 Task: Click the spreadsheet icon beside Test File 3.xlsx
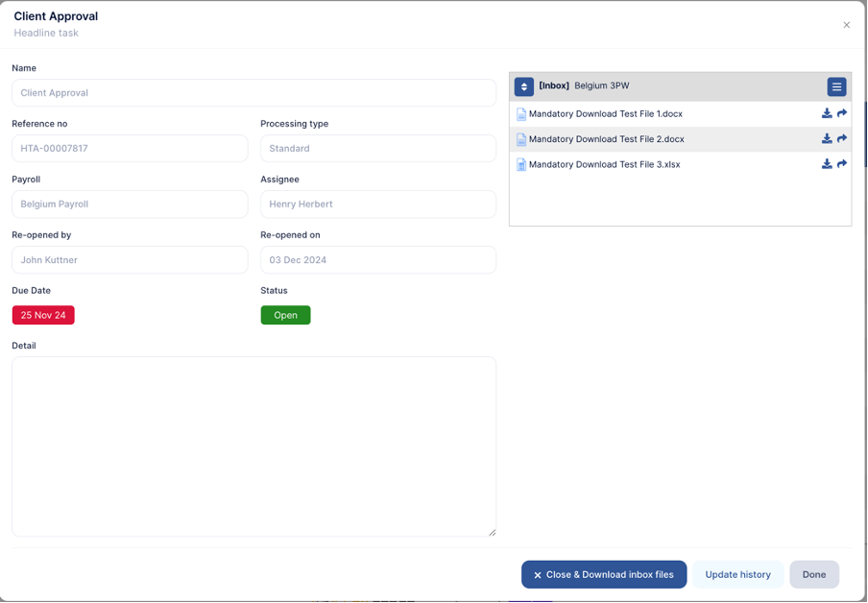click(x=519, y=164)
